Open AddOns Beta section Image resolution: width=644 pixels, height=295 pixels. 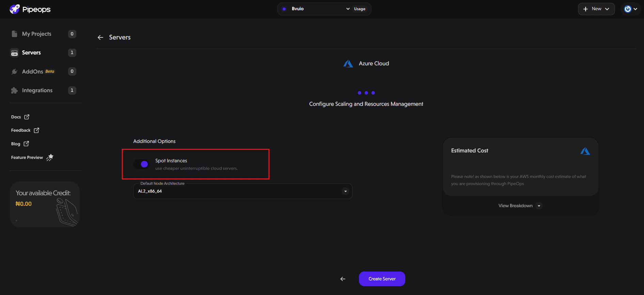[38, 71]
